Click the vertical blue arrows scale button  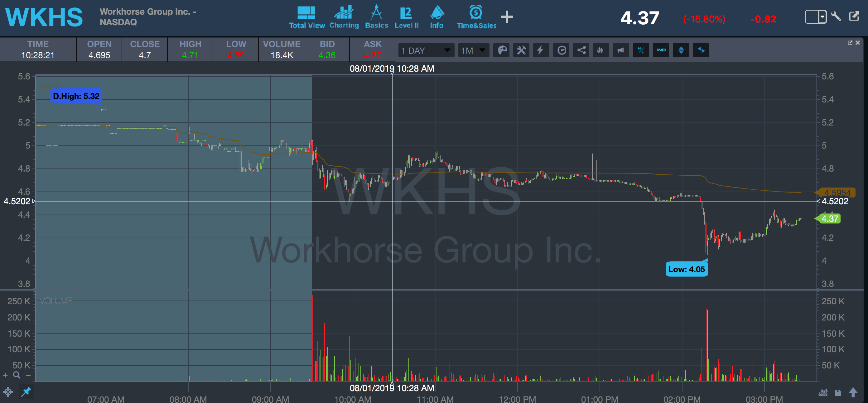(x=681, y=50)
